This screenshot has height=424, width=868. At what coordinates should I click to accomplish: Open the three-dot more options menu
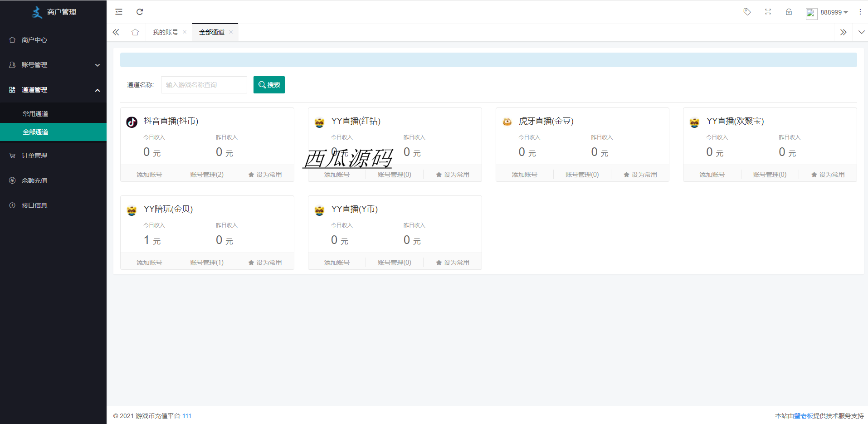[860, 12]
